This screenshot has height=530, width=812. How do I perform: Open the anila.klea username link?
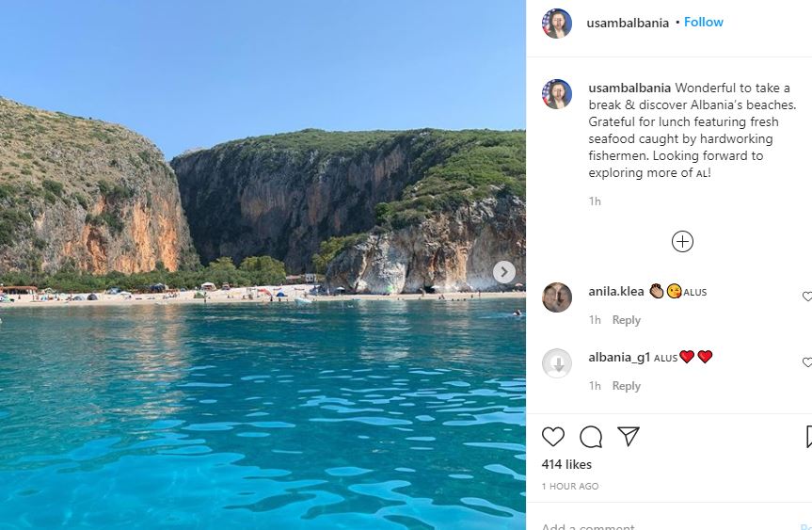pyautogui.click(x=616, y=292)
